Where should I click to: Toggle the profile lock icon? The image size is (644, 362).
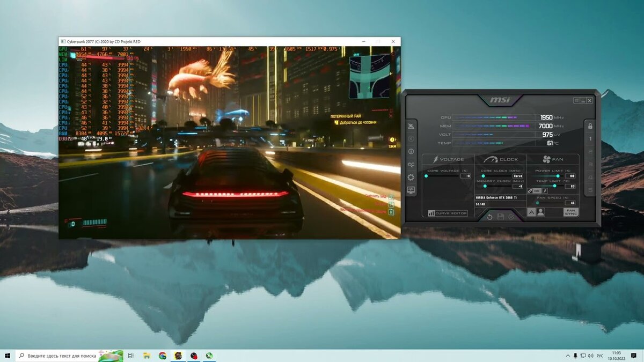coord(590,127)
